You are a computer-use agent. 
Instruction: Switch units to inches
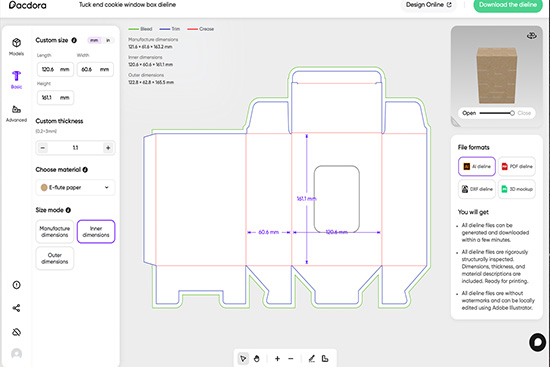click(x=108, y=40)
